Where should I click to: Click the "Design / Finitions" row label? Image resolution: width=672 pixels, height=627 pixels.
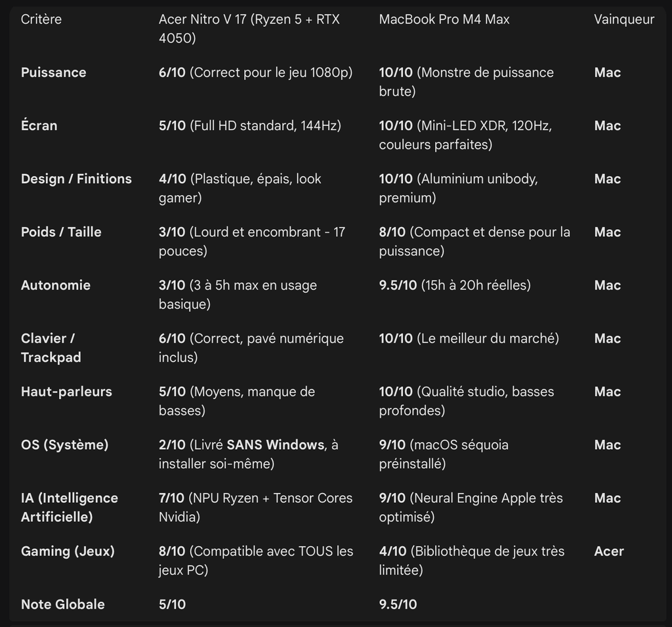tap(76, 179)
